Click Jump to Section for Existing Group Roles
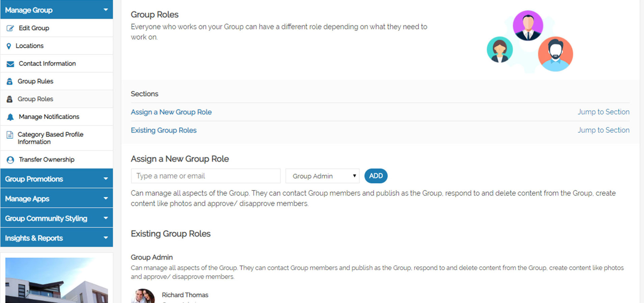The image size is (644, 303). pyautogui.click(x=603, y=130)
